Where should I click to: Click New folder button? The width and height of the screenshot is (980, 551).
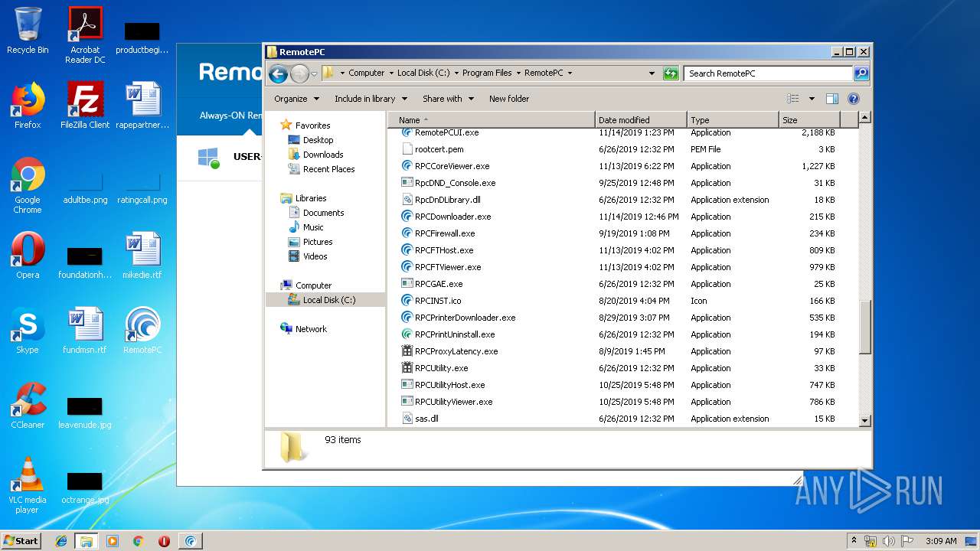(x=509, y=99)
